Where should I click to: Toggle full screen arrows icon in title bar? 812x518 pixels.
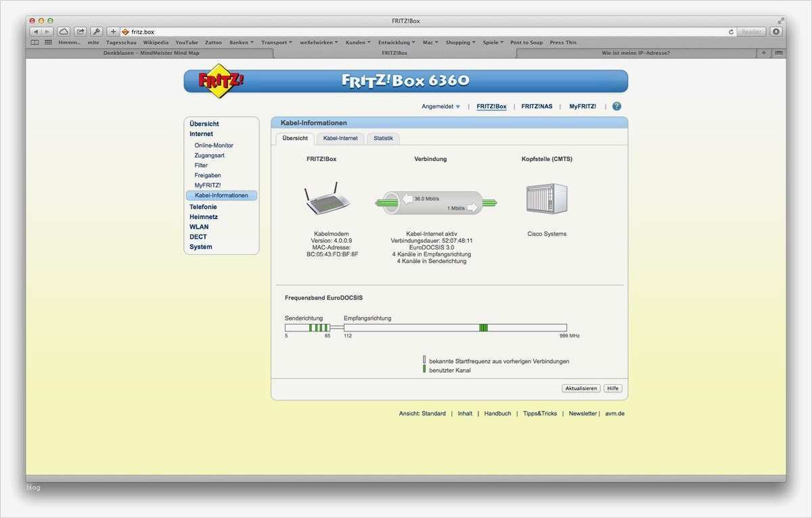(x=781, y=21)
